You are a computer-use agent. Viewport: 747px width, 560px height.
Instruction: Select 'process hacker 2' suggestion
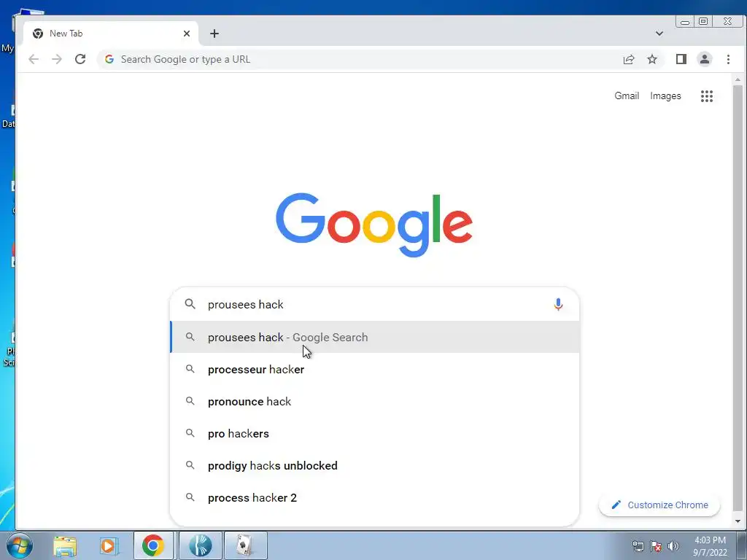coord(374,497)
